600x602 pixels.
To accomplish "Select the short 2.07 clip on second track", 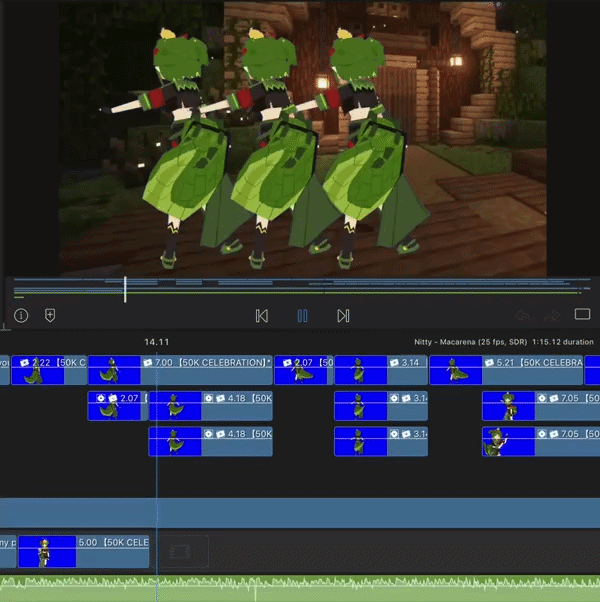I will (x=117, y=406).
